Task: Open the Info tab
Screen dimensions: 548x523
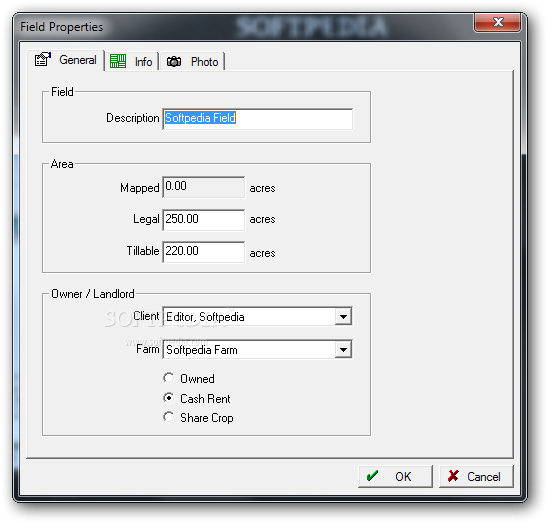Action: [x=132, y=62]
